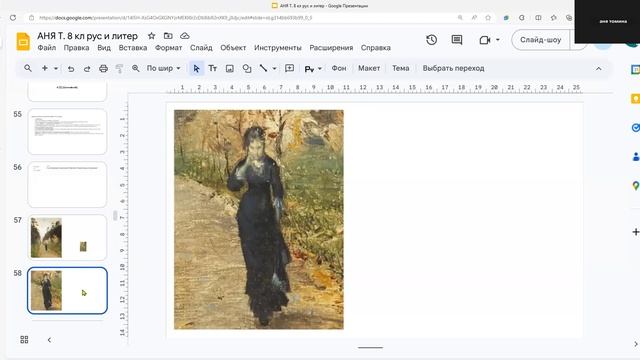Insert a text box
Image resolution: width=640 pixels, height=360 pixels.
pyautogui.click(x=213, y=68)
